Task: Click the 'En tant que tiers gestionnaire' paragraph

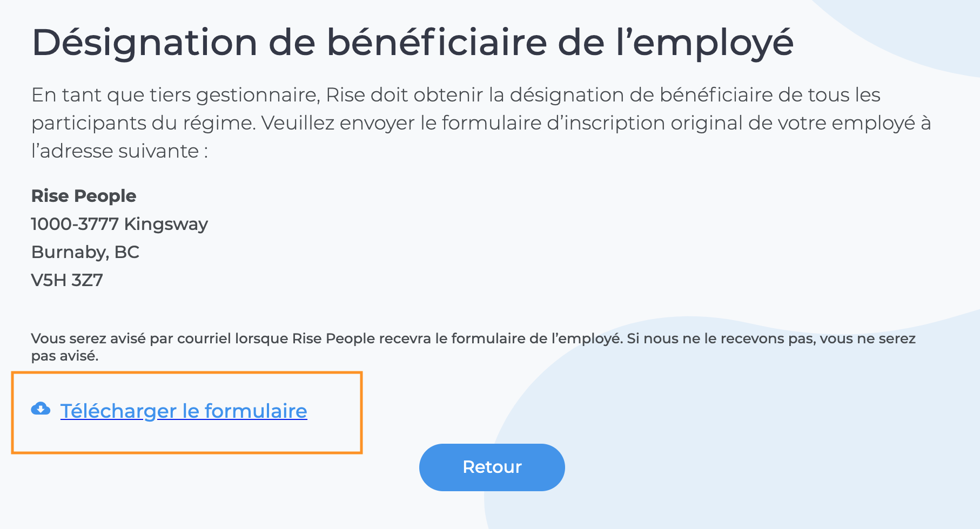Action: coord(481,123)
